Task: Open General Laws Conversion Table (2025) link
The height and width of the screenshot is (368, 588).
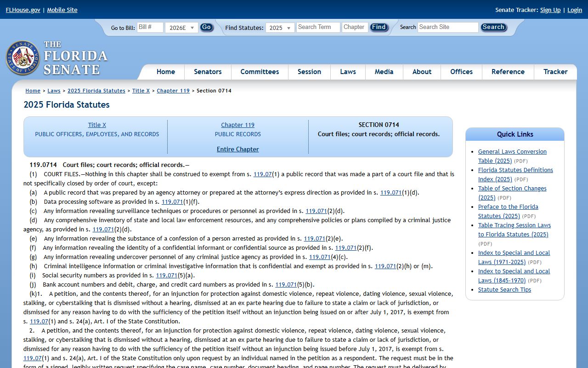Action: [x=512, y=156]
